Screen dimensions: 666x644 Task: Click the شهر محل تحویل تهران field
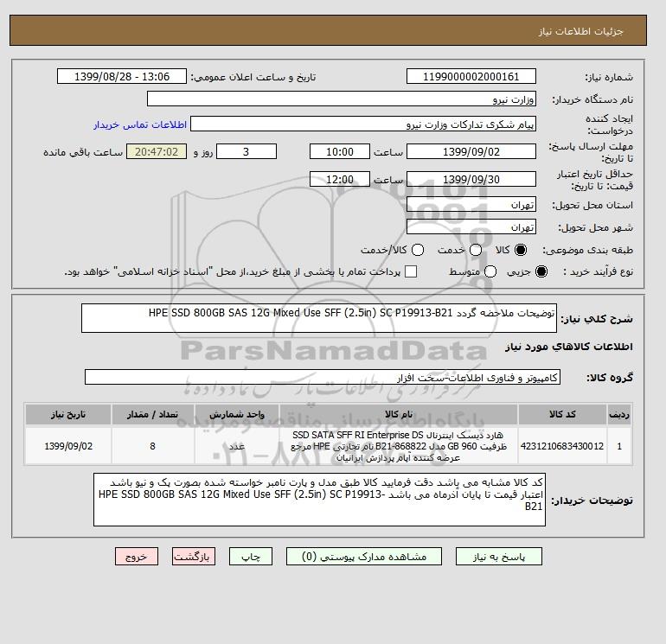[x=471, y=226]
